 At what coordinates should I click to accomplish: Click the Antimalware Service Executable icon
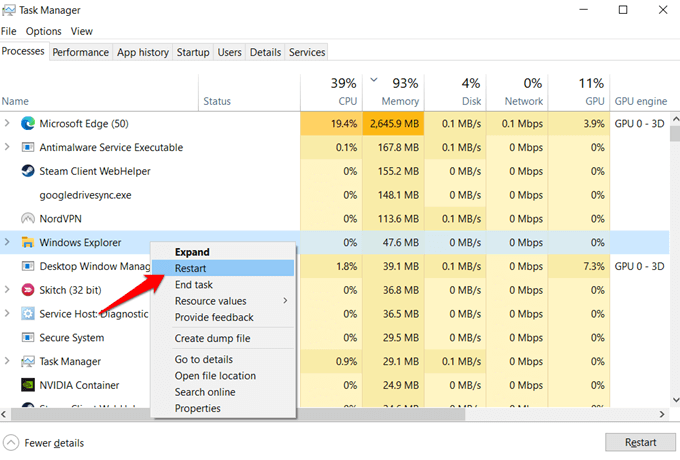pyautogui.click(x=28, y=147)
